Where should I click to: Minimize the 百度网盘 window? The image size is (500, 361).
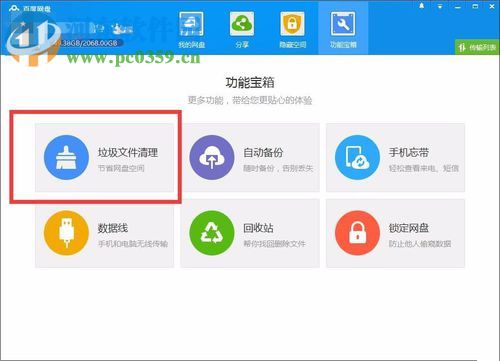pos(458,7)
